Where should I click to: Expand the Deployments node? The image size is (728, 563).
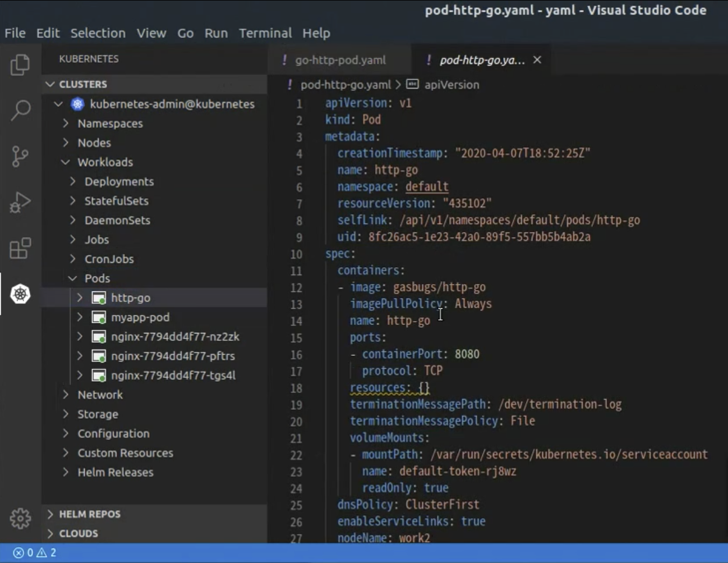tap(73, 181)
